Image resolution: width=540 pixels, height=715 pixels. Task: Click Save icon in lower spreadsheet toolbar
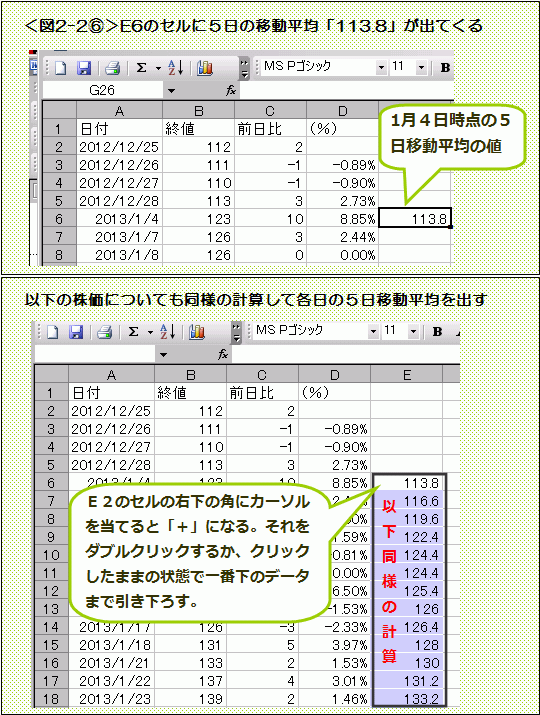[76, 332]
